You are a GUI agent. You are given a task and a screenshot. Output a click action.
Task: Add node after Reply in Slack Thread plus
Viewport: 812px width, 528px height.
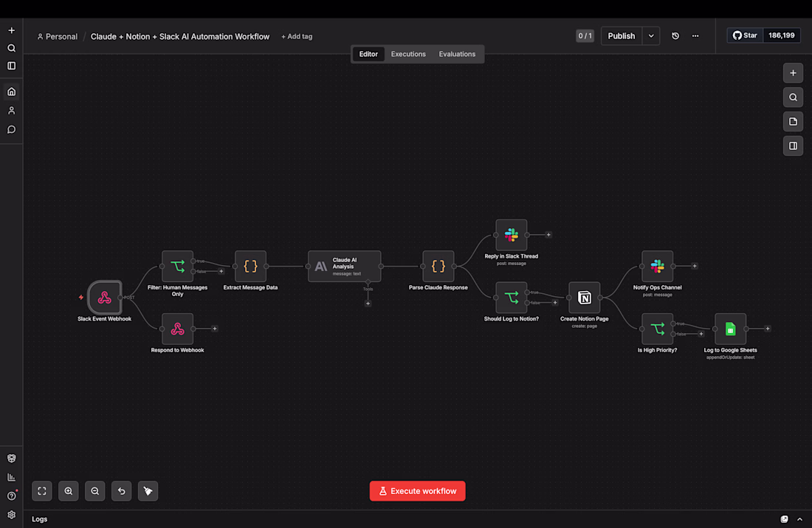click(x=548, y=235)
